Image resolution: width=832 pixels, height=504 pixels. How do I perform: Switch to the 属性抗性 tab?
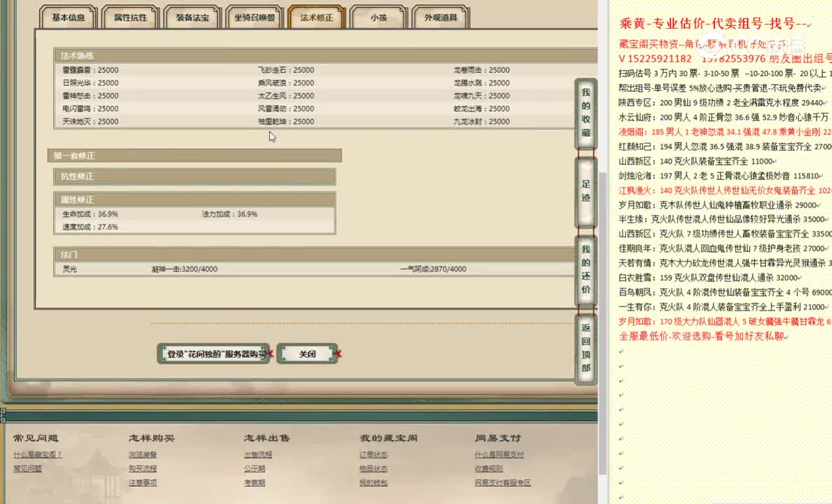[x=130, y=17]
